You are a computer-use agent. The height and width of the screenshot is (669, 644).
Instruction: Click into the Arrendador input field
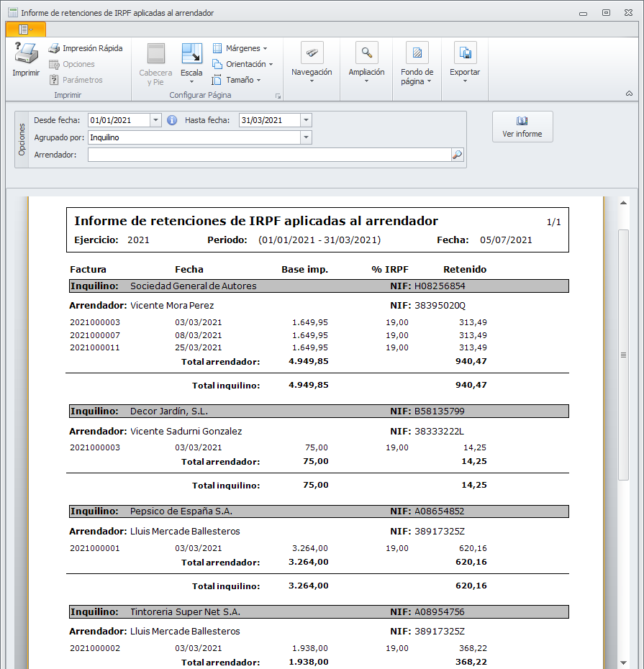pyautogui.click(x=268, y=155)
